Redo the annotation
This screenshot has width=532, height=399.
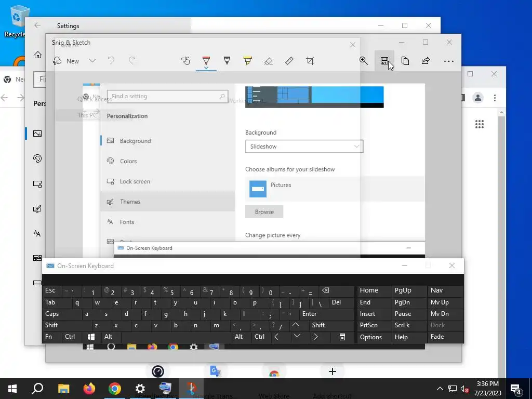(x=132, y=61)
